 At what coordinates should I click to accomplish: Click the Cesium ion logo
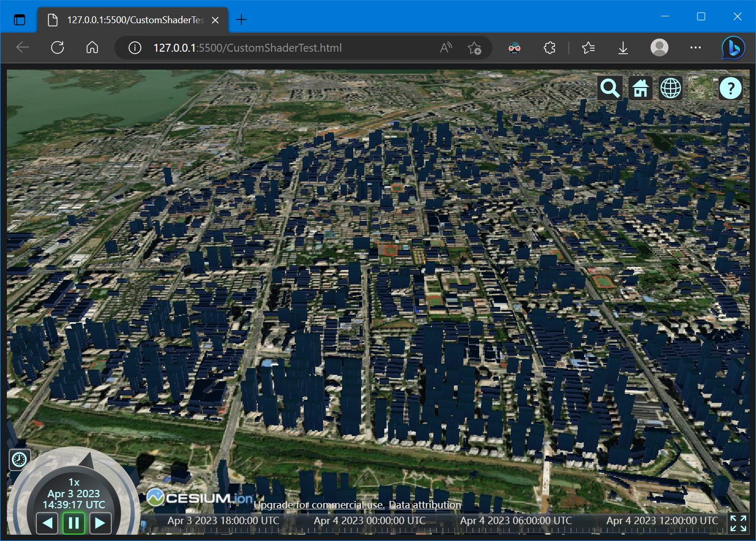click(200, 497)
